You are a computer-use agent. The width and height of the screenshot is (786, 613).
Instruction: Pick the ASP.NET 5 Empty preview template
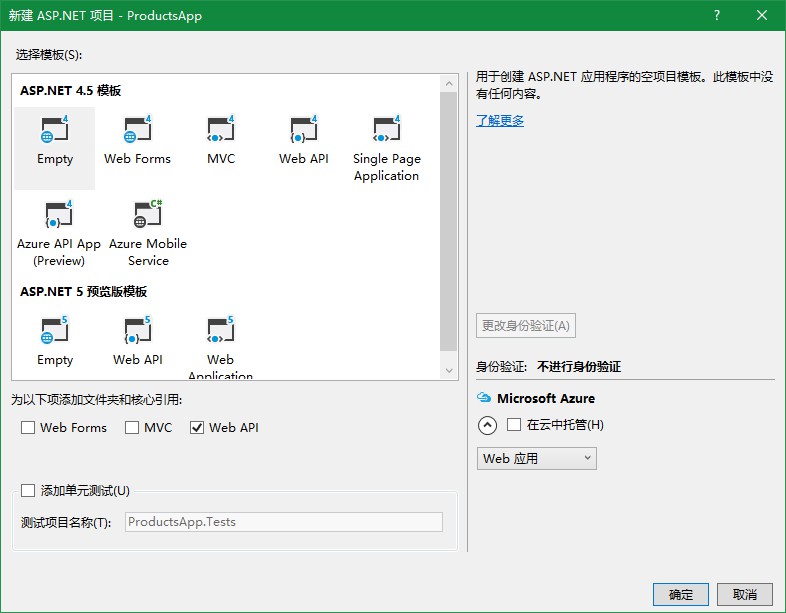pos(54,331)
